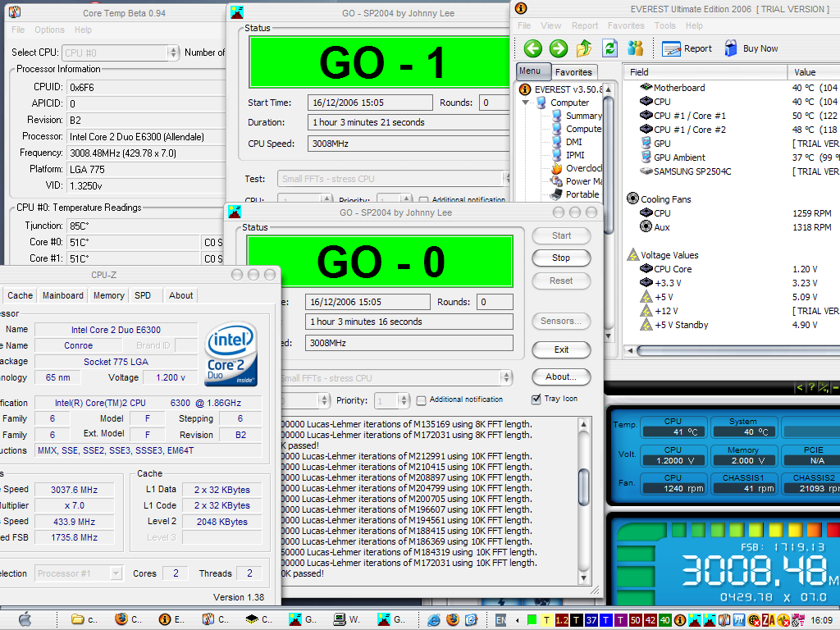840x630 pixels.
Task: Click About... button in SP2004 window
Action: tap(561, 377)
